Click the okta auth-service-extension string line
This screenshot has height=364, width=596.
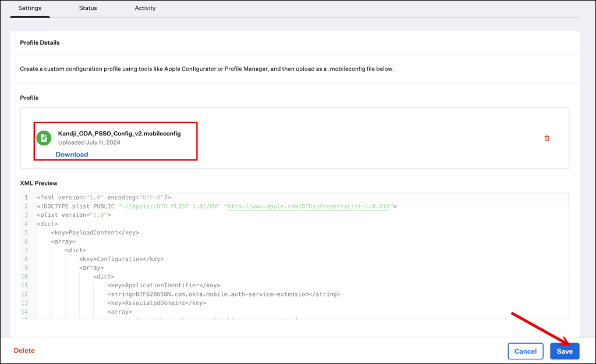point(223,294)
